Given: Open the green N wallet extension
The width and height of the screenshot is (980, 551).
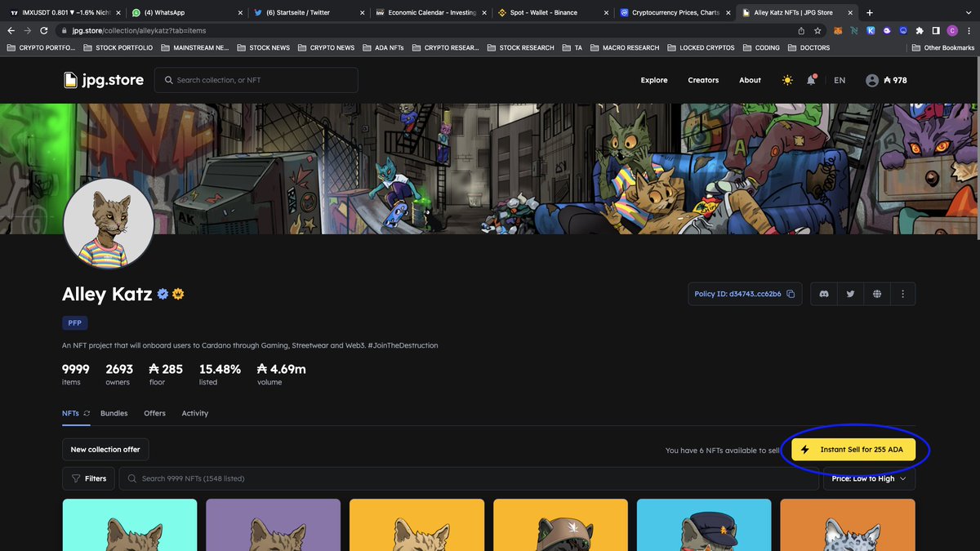Looking at the screenshot, I should click(854, 30).
